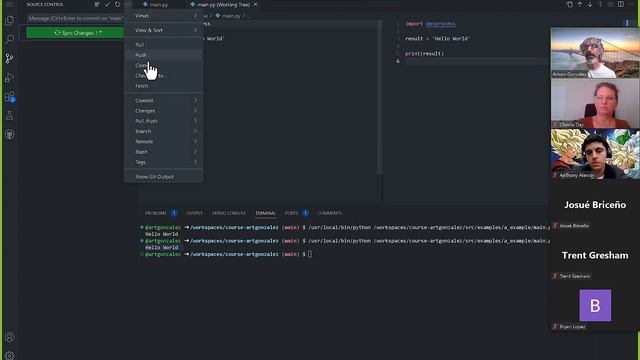Open the Terminal panel tab
The width and height of the screenshot is (640, 360).
[265, 213]
